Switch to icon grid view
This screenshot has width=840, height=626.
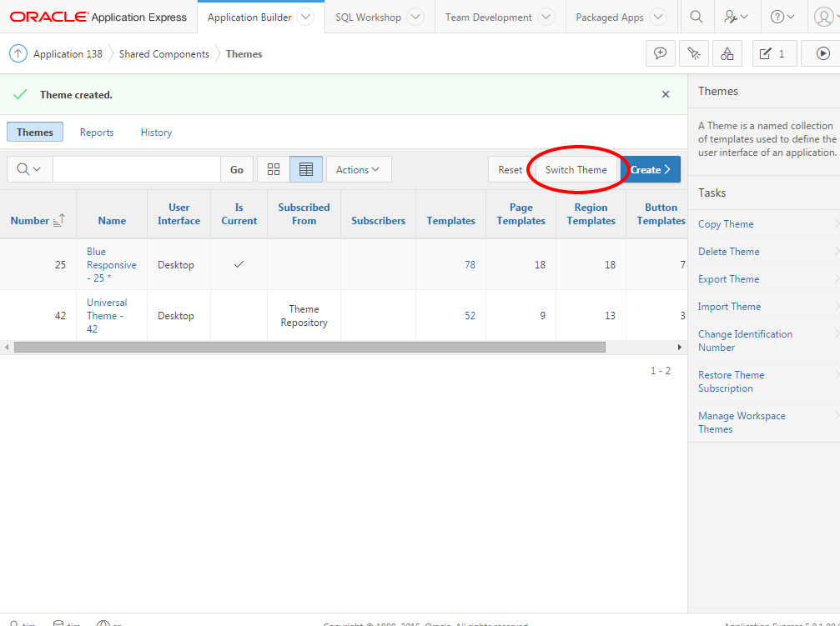pyautogui.click(x=274, y=169)
